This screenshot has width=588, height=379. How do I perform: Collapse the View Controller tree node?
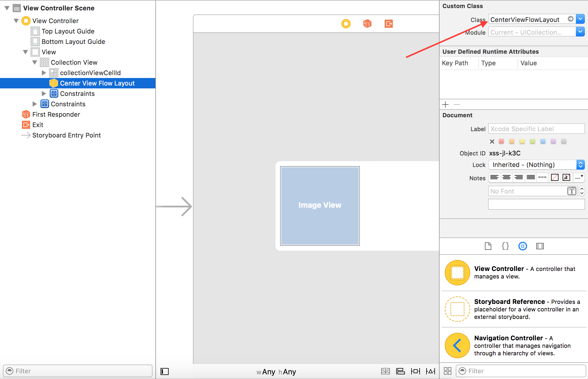[16, 21]
